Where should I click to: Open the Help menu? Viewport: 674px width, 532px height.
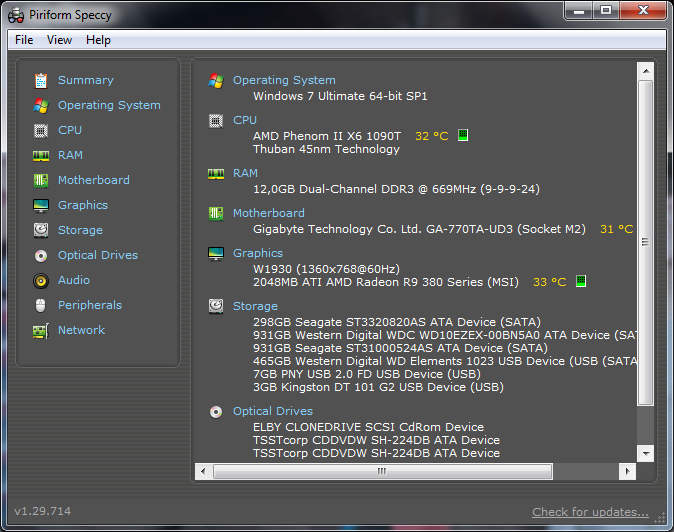click(98, 40)
